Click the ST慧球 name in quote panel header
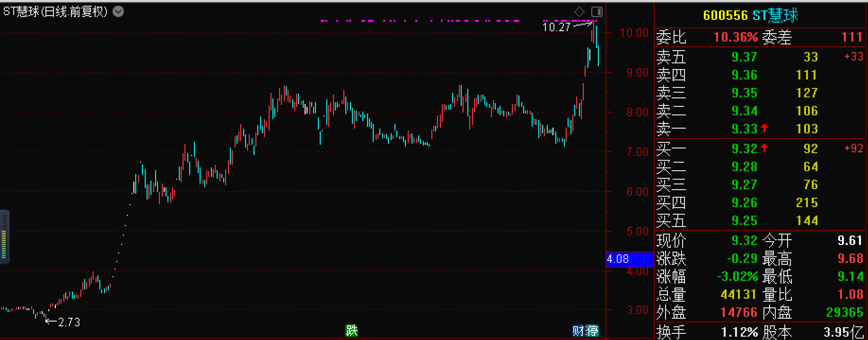 click(x=775, y=15)
